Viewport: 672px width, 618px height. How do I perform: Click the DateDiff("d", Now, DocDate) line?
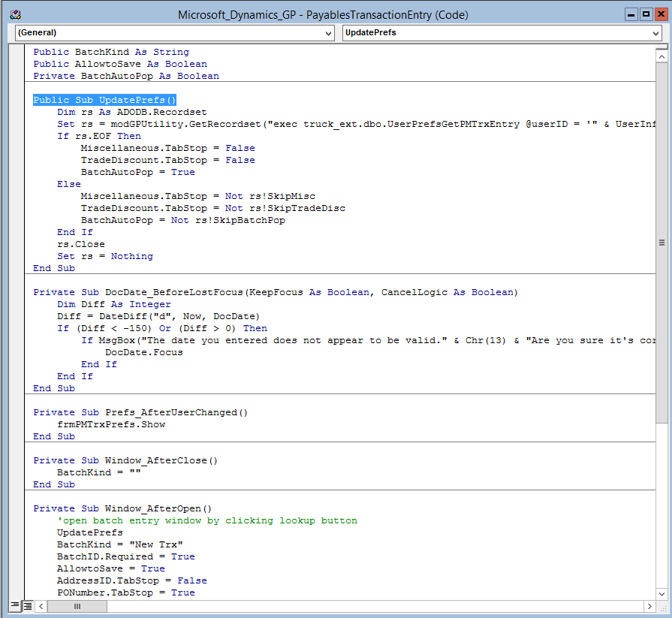tap(158, 316)
